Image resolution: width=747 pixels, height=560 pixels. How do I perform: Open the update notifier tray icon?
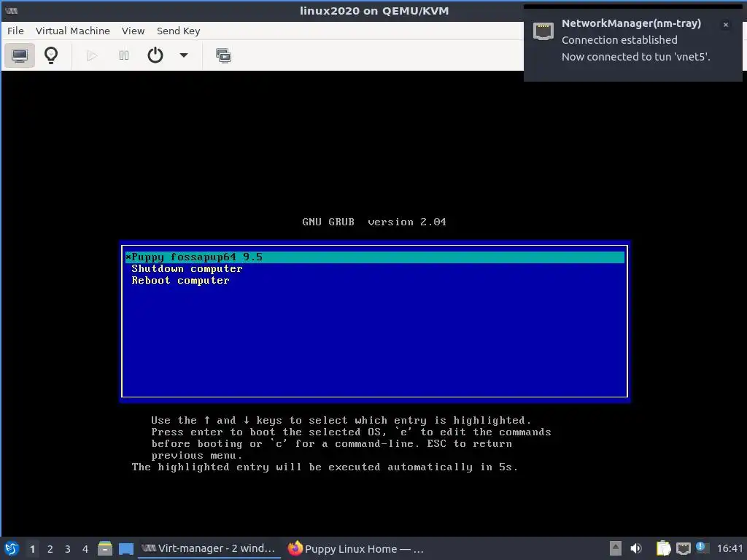702,548
